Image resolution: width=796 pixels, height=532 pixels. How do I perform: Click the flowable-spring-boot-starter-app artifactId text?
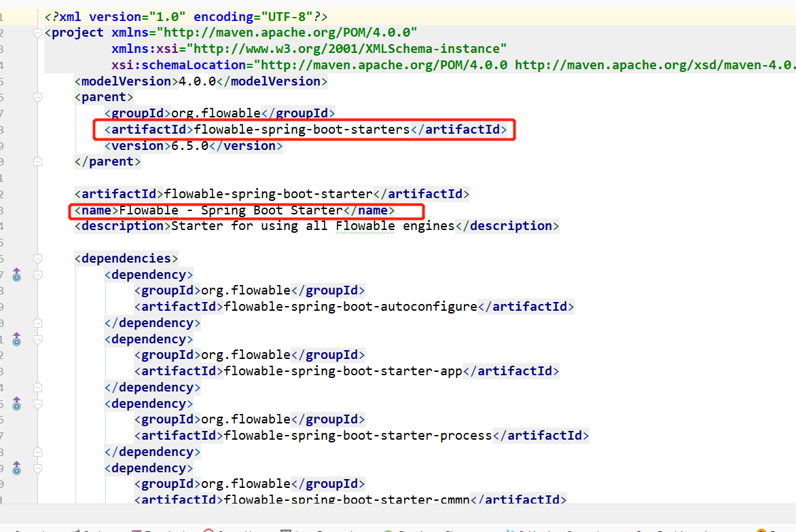click(343, 370)
